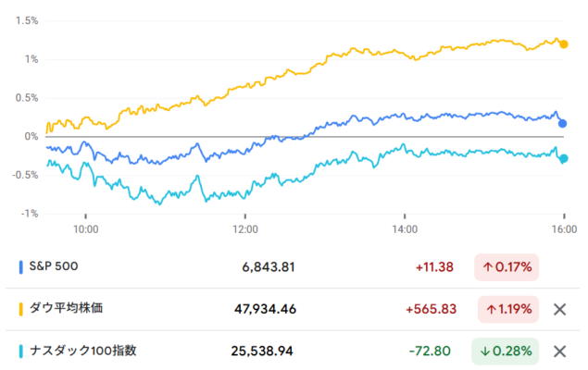Screen dimensions: 588x370
Task: Click the S&P 500 price 6,843.81
Action: [x=267, y=267]
